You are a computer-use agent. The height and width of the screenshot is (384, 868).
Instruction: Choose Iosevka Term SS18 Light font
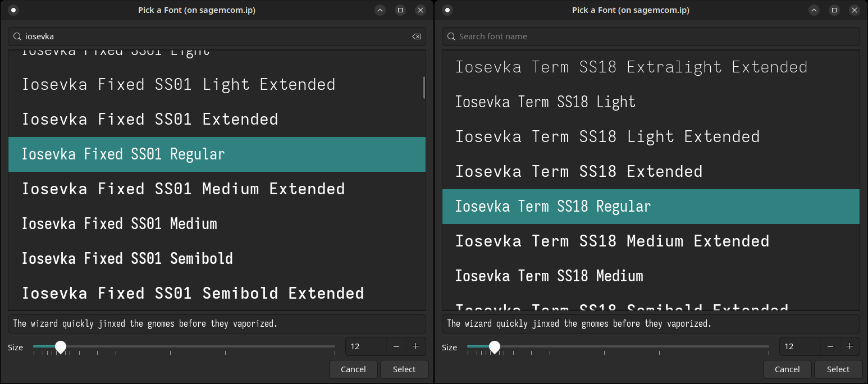tap(545, 102)
